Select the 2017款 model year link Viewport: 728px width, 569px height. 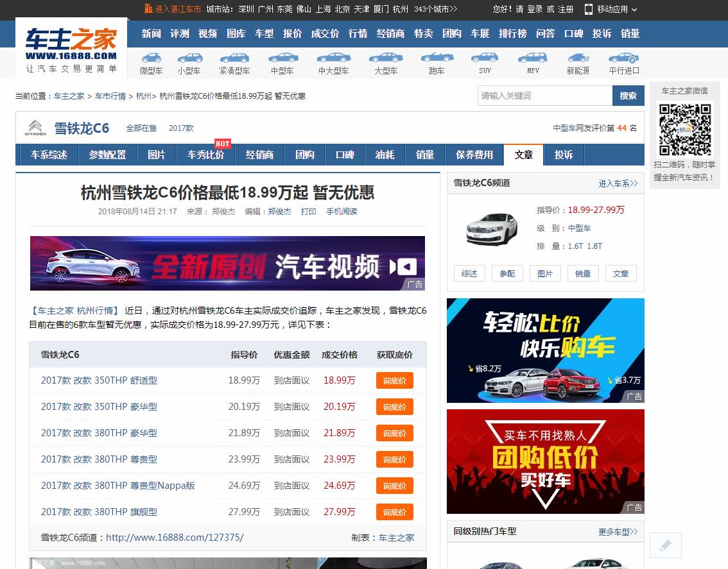coord(181,128)
